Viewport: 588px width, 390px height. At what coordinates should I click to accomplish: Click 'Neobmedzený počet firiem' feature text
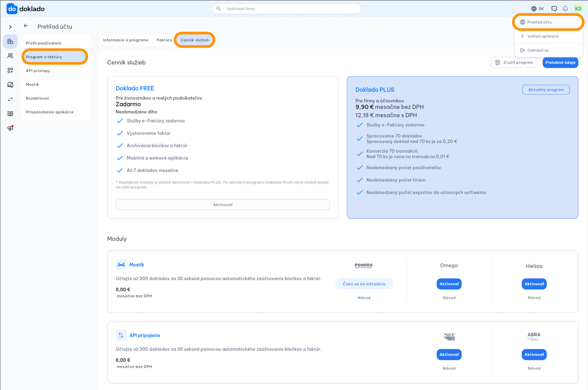pos(396,180)
